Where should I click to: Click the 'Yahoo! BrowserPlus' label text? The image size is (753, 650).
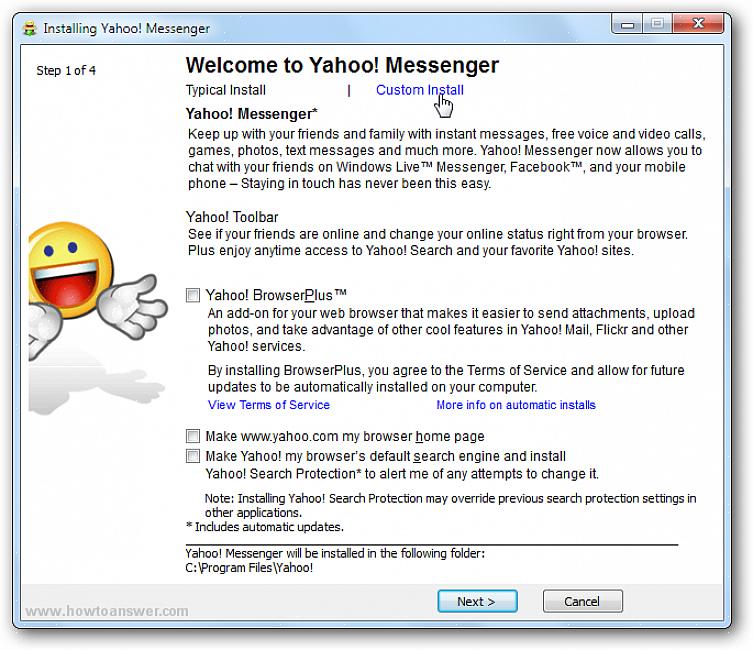pos(276,295)
